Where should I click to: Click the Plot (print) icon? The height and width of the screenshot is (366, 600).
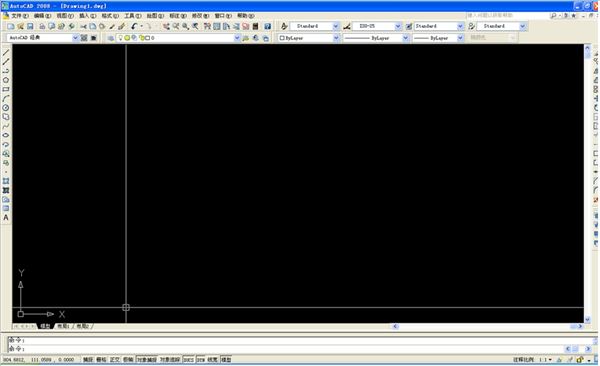pos(42,26)
